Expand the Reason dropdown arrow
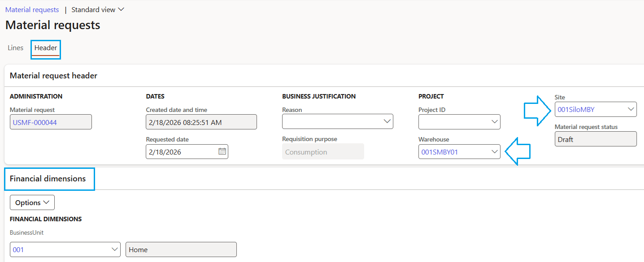 (387, 122)
